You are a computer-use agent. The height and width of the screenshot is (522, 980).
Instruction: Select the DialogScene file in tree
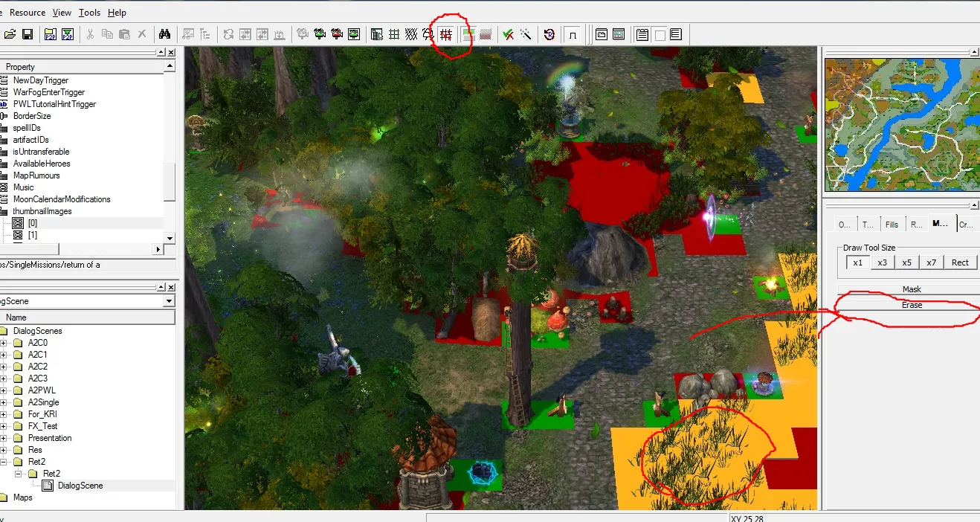click(x=80, y=486)
